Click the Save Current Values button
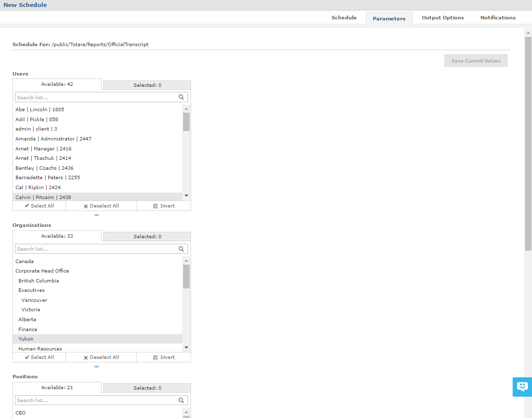This screenshot has height=418, width=532. (x=475, y=61)
